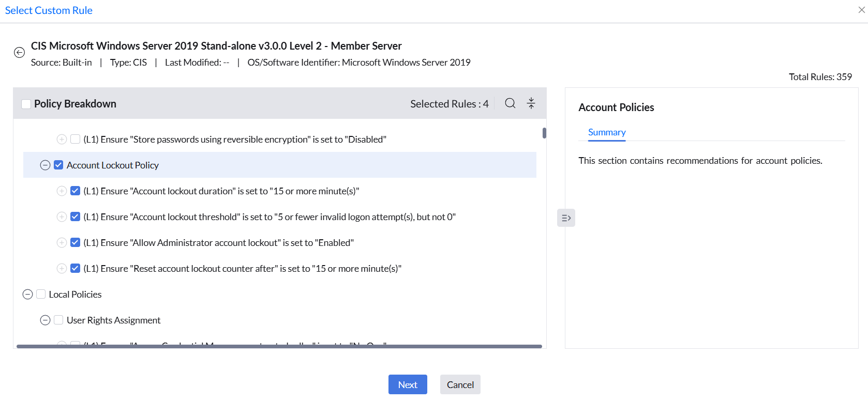This screenshot has width=868, height=402.
Task: Click the "OS/Software Identifier" text
Action: [x=359, y=63]
